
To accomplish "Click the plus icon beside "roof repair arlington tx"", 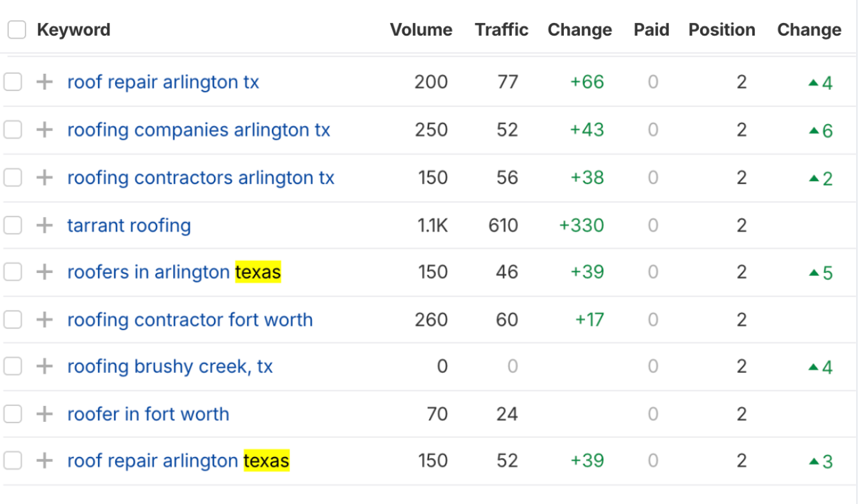I will point(43,81).
